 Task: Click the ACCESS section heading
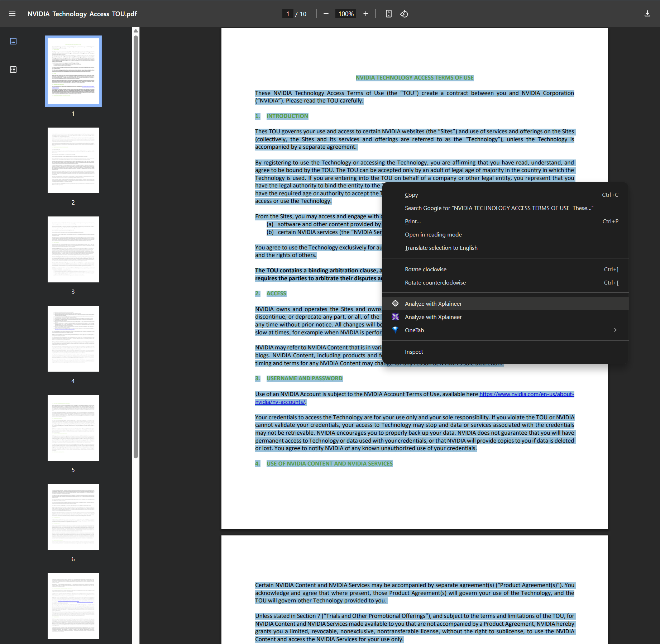click(x=276, y=294)
